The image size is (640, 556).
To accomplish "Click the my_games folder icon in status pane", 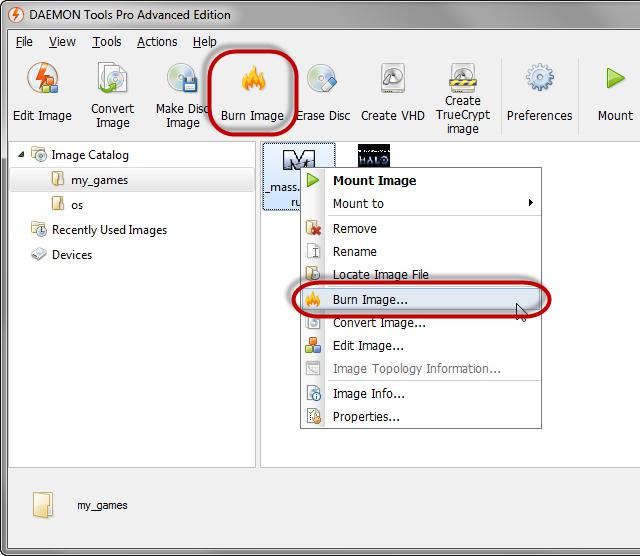I will tap(43, 505).
